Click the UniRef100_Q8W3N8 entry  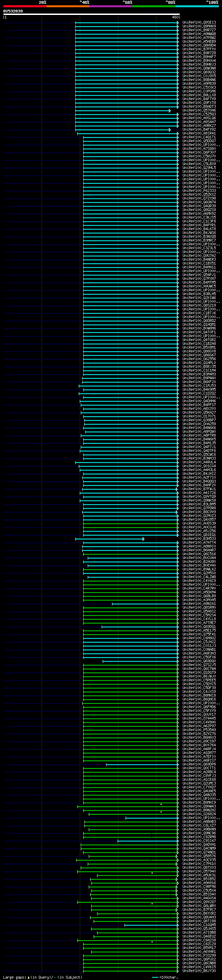point(199,68)
